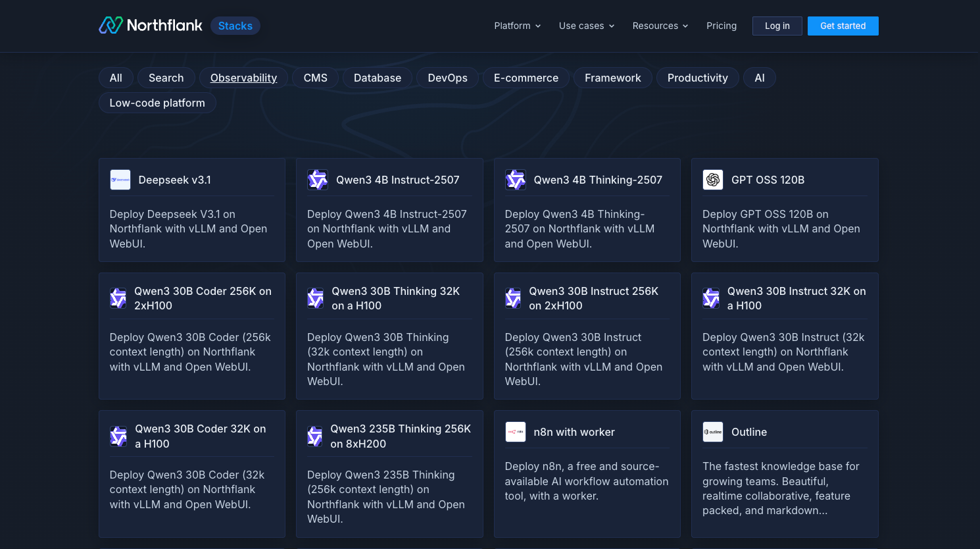Click the Qwen3 30B Coder 256K icon
The image size is (980, 549).
118,298
